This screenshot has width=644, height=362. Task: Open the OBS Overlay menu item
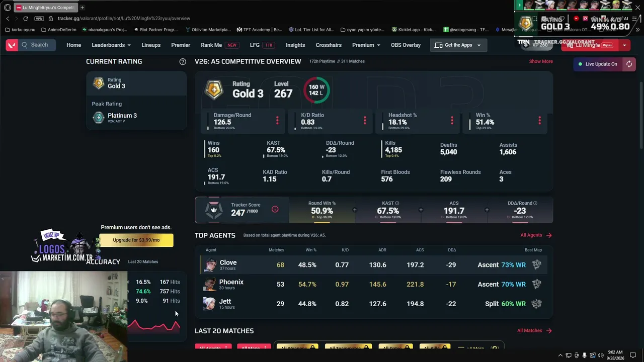(x=406, y=45)
